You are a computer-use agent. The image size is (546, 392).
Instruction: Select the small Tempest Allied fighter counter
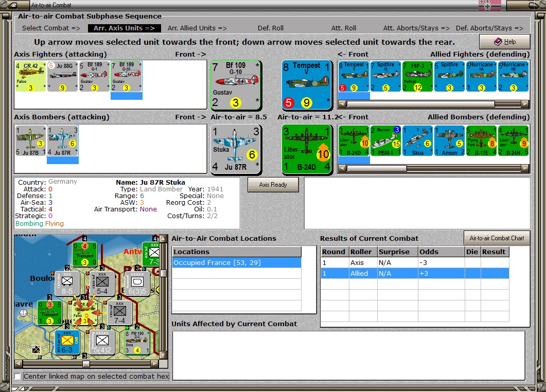(x=354, y=77)
